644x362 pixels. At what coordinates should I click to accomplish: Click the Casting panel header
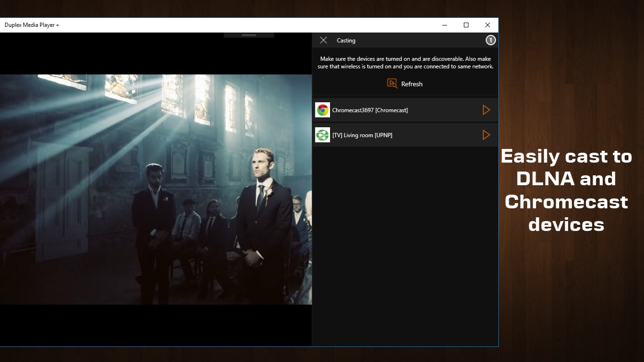[x=346, y=41]
